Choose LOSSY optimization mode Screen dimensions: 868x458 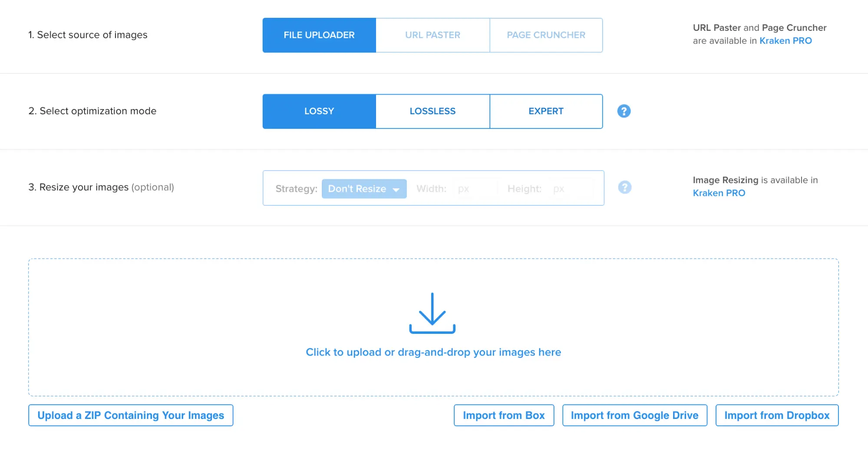tap(319, 111)
